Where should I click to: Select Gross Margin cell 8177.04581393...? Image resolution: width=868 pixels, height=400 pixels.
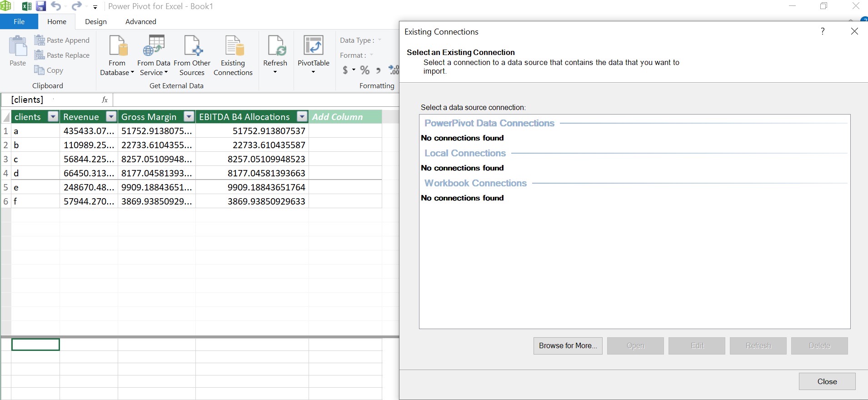[x=157, y=173]
